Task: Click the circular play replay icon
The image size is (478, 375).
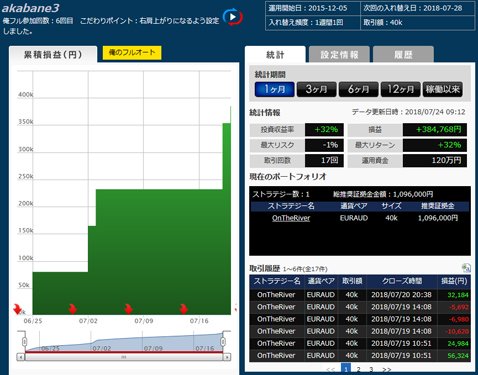Action: 233,17
